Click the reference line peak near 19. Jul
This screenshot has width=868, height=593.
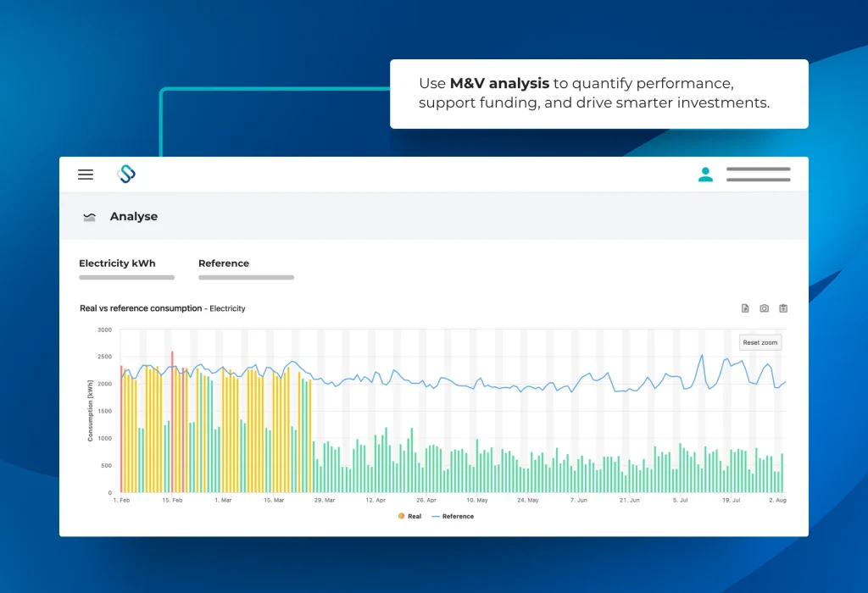(x=727, y=360)
